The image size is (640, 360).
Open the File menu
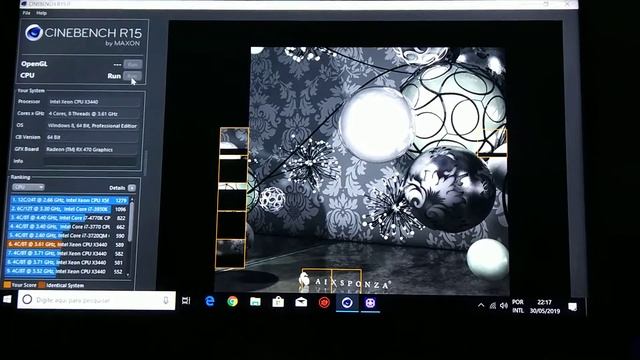(26, 13)
